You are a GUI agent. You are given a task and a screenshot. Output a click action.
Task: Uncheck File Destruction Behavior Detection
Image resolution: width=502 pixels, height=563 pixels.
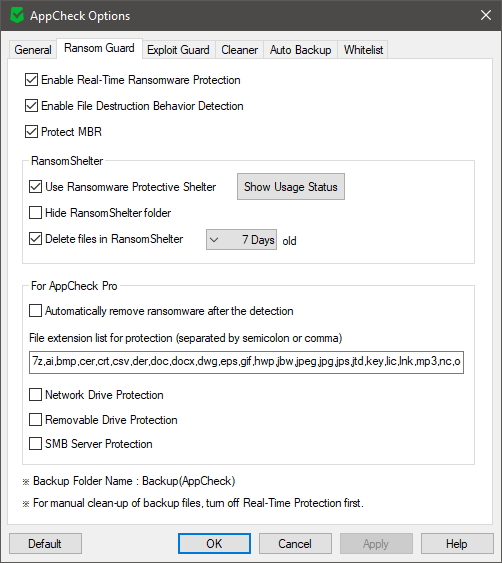32,106
